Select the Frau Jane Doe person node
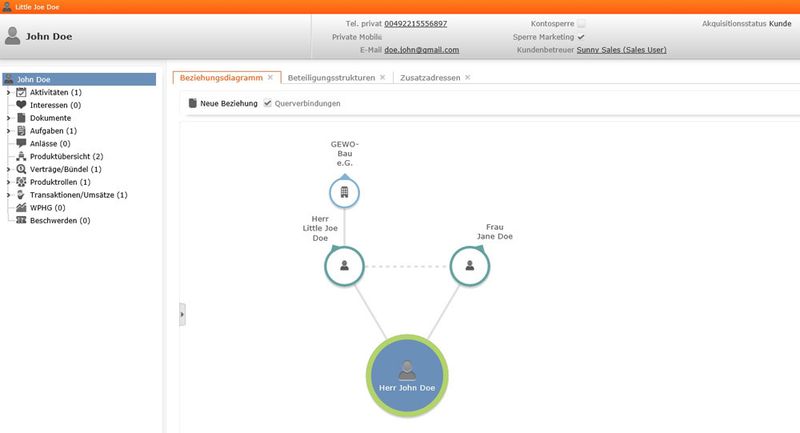The image size is (800, 433). [x=470, y=266]
